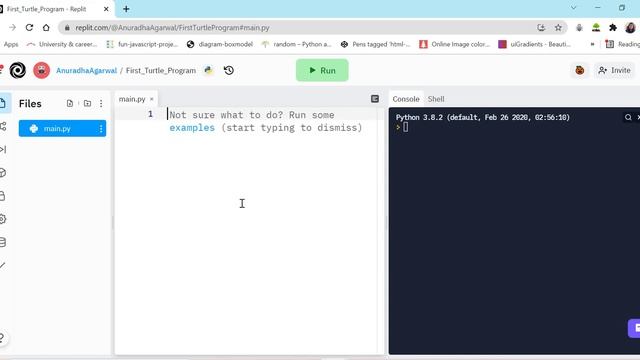The height and width of the screenshot is (360, 640).
Task: Go forward in the browser
Action: tap(12, 27)
